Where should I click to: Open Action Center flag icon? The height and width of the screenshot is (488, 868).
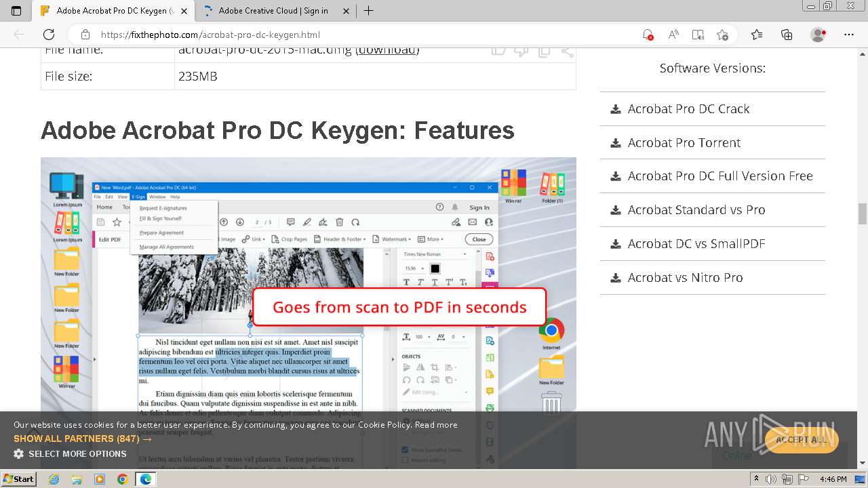click(804, 479)
